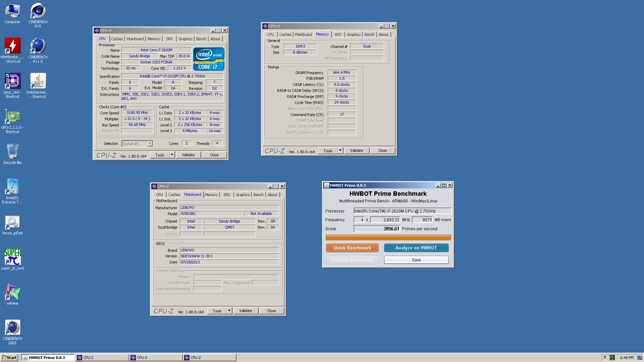Show hidden system tray icons

coord(605,357)
